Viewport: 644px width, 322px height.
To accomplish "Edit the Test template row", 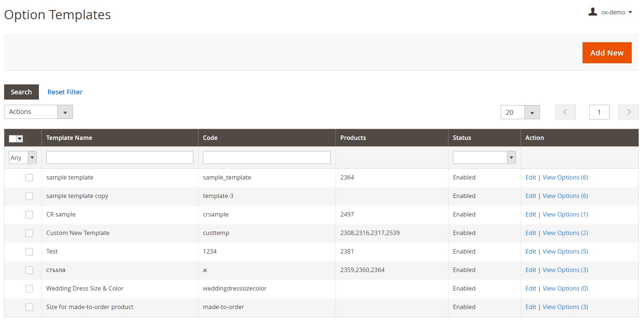I will (x=531, y=251).
